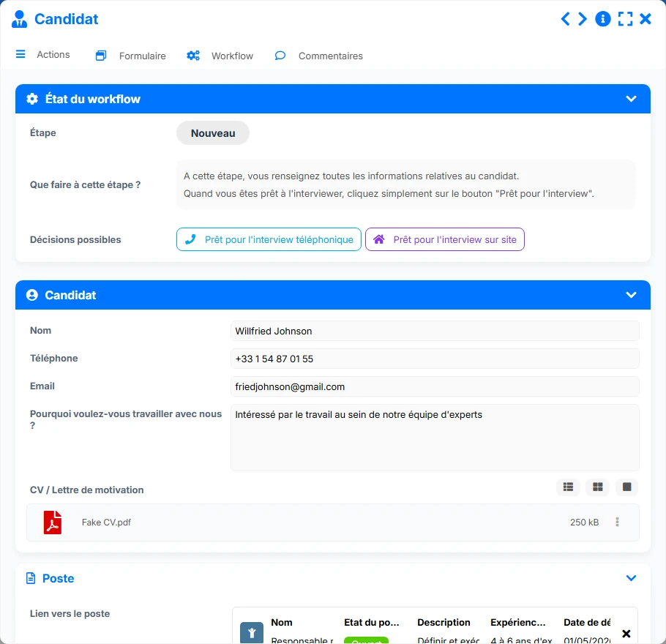The height and width of the screenshot is (644, 666).
Task: Open options menu for Fake CV.pdf
Action: point(617,522)
